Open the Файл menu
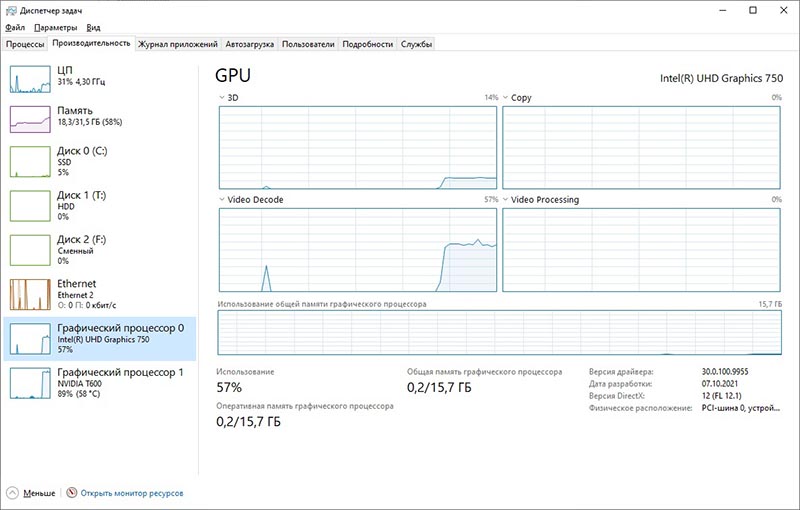Screen dimensions: 800x510 [x=15, y=28]
